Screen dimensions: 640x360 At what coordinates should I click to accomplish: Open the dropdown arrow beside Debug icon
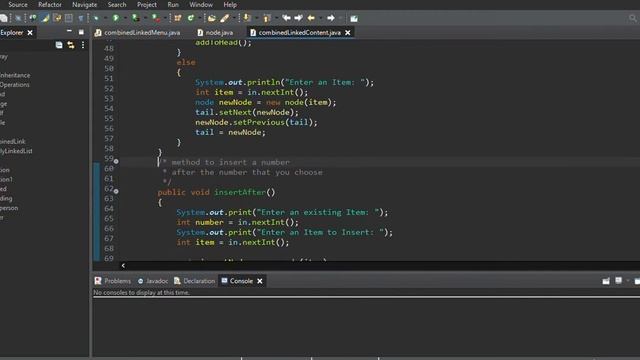pyautogui.click(x=105, y=18)
